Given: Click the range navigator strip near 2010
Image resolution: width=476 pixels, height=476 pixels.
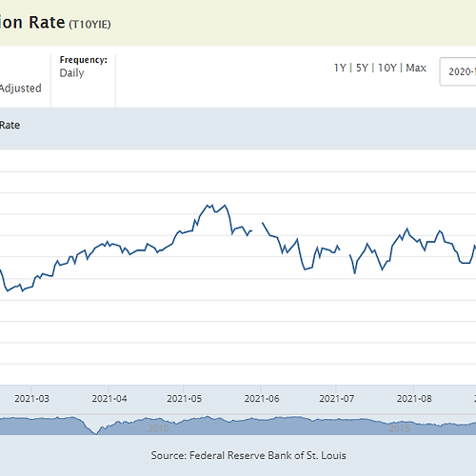Looking at the screenshot, I should 158,428.
